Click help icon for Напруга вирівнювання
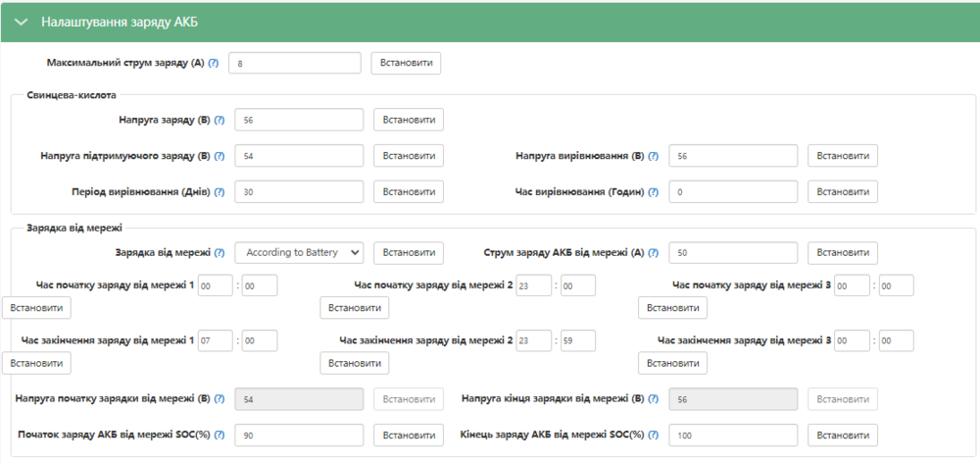980x465 pixels. (x=654, y=156)
